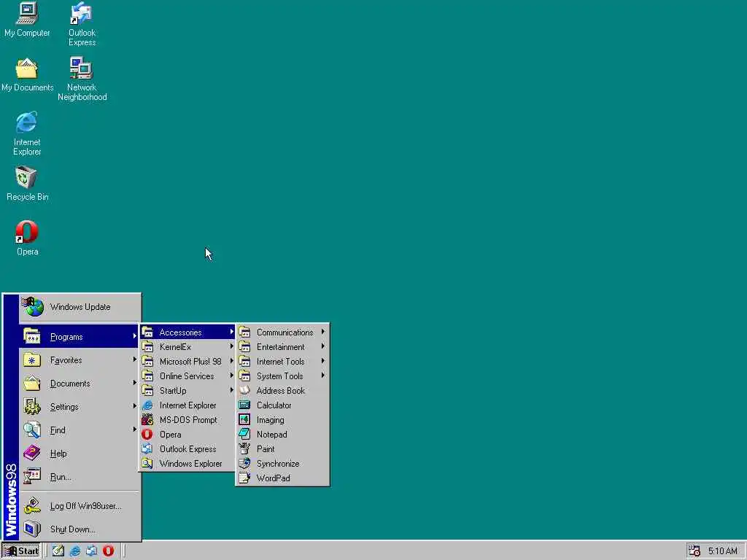Select Accessories in Programs menu

(187, 332)
